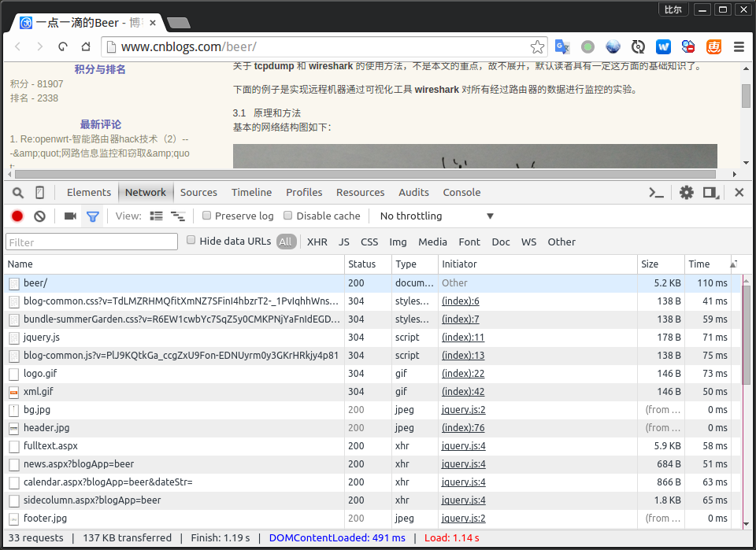Enable Preserve log checkbox
756x550 pixels.
pyautogui.click(x=206, y=216)
